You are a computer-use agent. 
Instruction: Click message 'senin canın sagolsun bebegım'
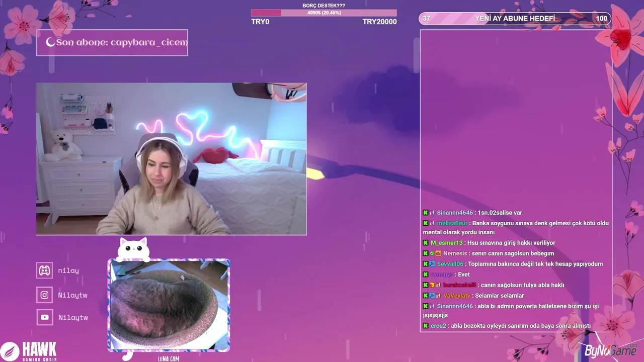pyautogui.click(x=514, y=253)
